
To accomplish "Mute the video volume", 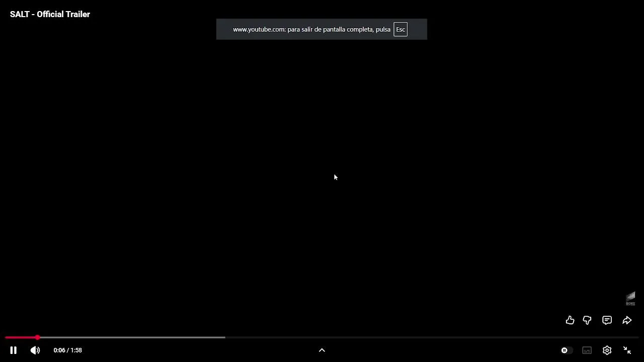I will [35, 350].
